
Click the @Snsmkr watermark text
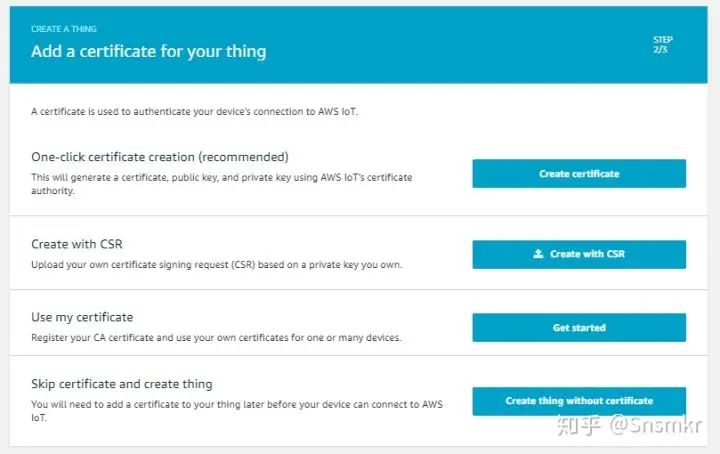pyautogui.click(x=656, y=425)
